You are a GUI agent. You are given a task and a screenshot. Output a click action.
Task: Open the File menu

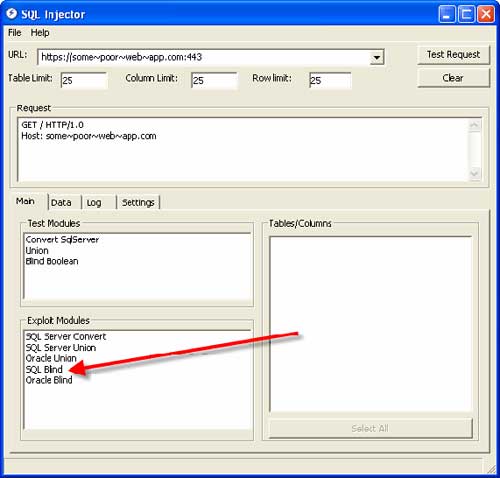tap(15, 33)
